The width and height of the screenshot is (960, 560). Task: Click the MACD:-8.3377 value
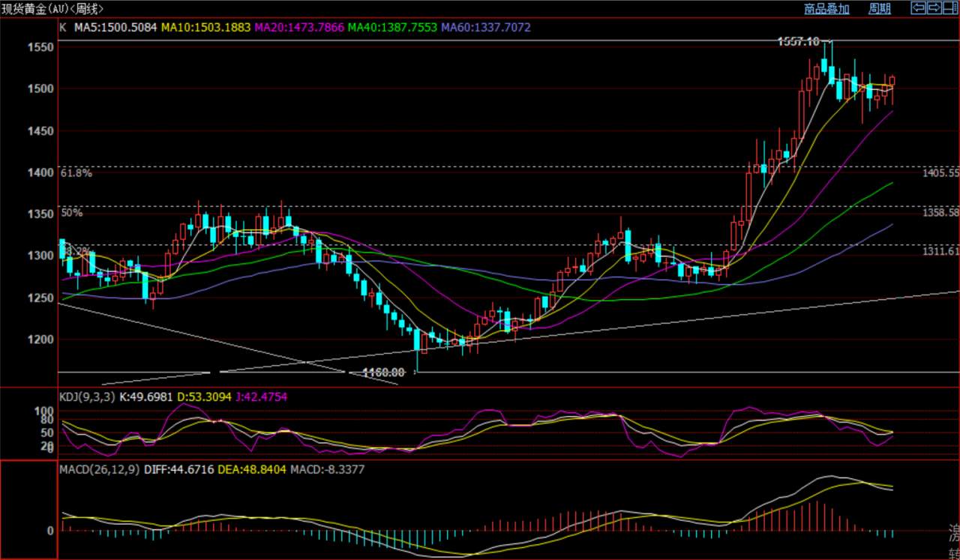coord(329,469)
